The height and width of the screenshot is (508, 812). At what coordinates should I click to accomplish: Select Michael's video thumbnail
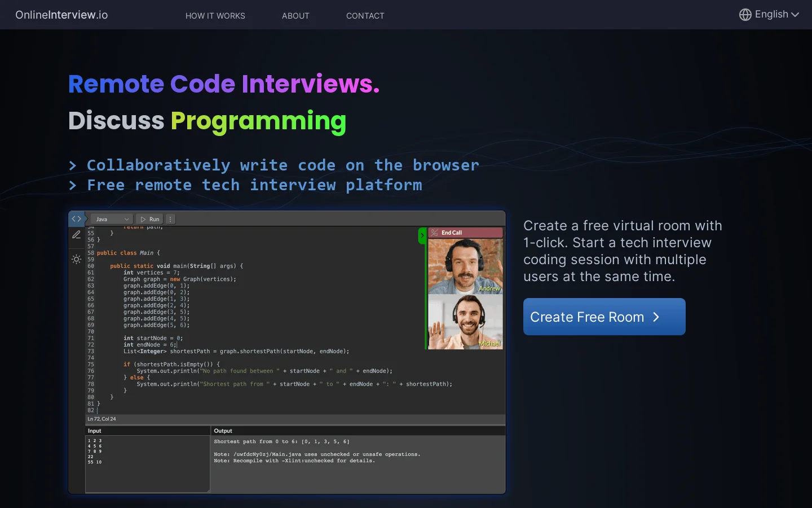coord(465,322)
